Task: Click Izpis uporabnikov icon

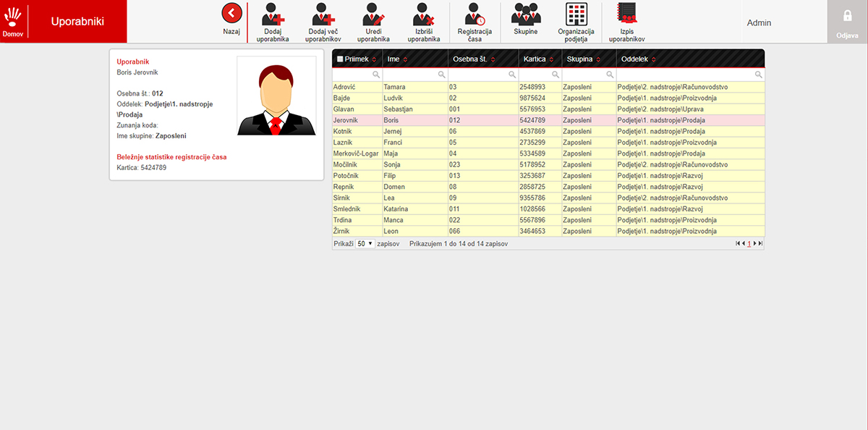Action: click(x=627, y=14)
